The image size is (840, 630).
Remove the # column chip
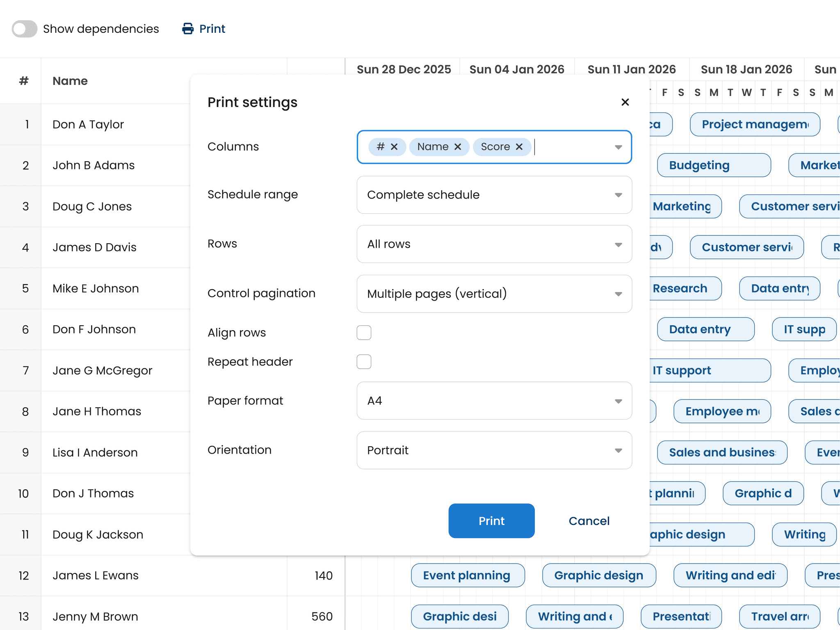coord(394,147)
